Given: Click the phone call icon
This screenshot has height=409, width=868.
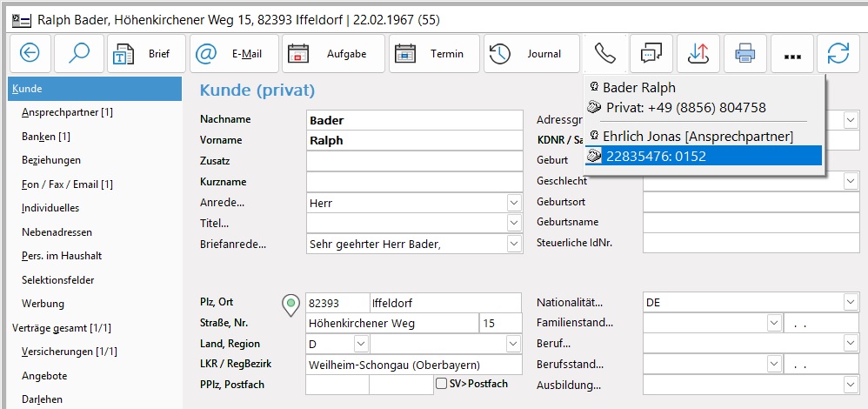Looking at the screenshot, I should coord(604,54).
